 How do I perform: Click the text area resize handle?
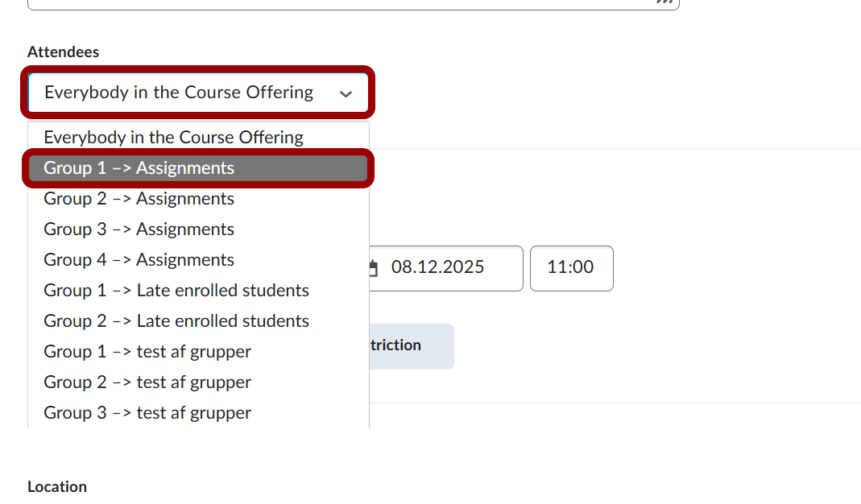664,2
